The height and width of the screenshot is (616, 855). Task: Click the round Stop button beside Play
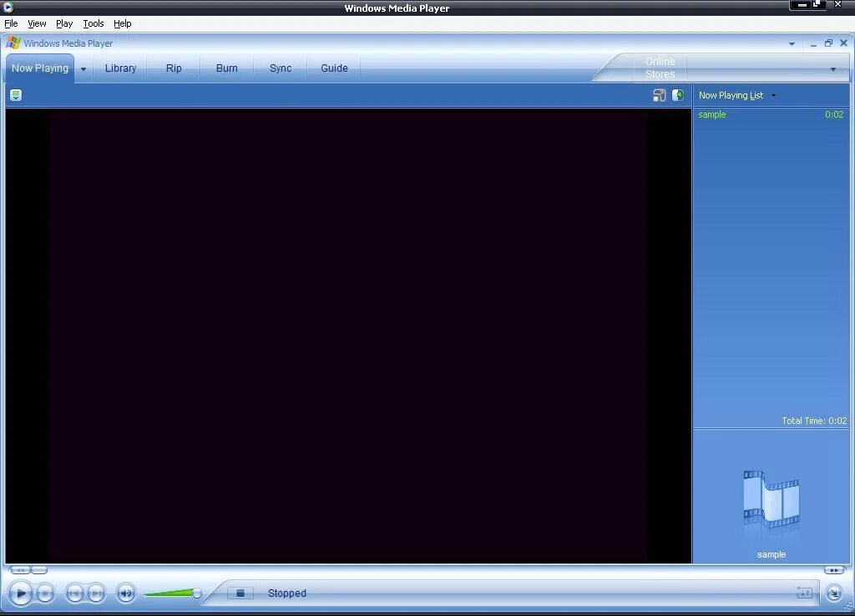click(45, 593)
